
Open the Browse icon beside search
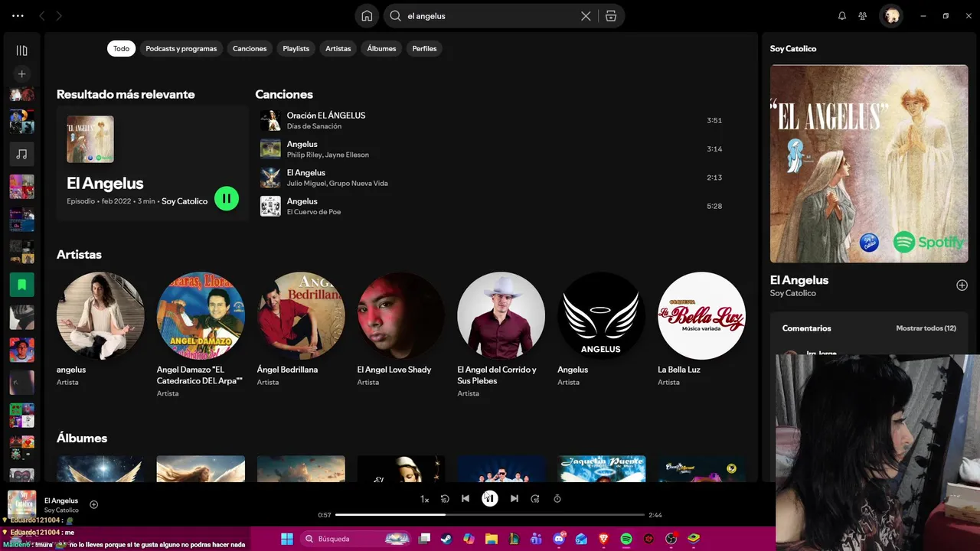[611, 16]
